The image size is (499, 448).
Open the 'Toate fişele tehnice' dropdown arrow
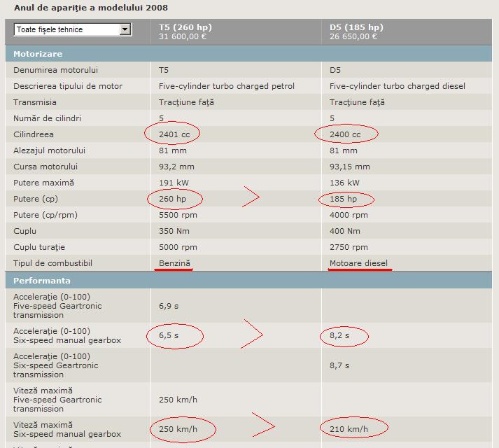125,29
